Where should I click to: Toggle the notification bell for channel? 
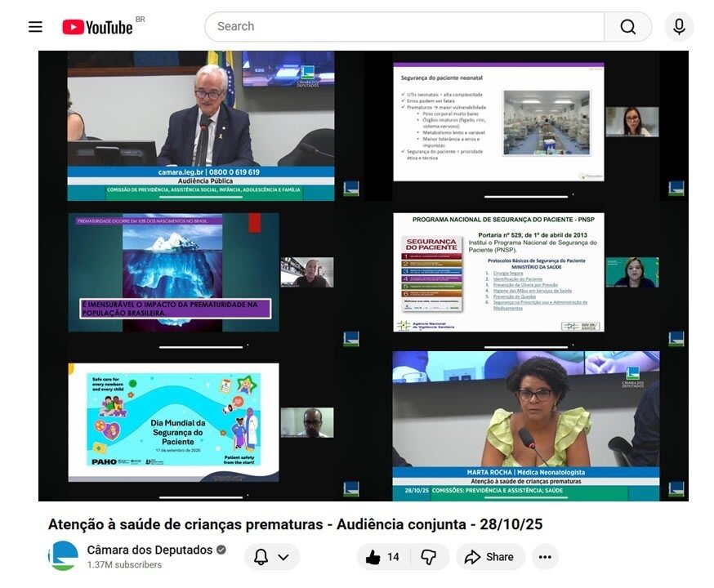(261, 557)
